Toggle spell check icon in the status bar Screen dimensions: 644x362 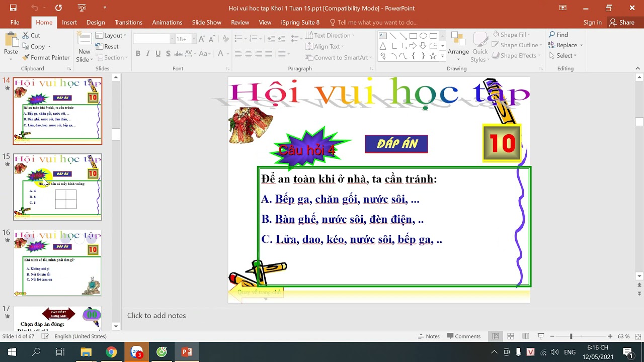45,336
